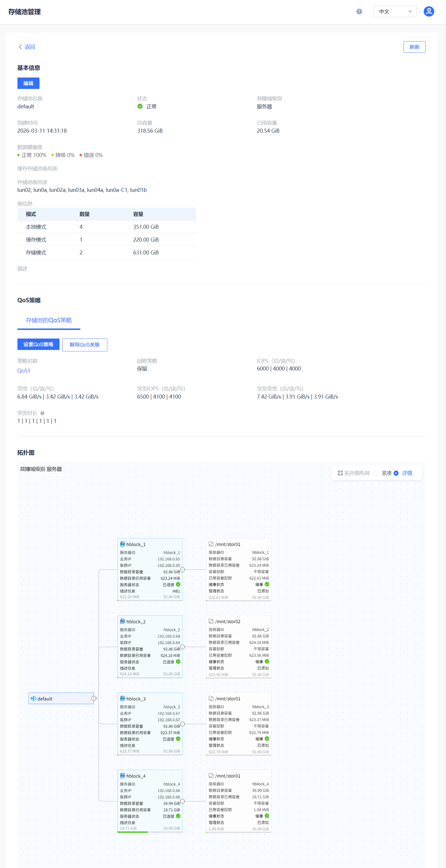The width and height of the screenshot is (446, 868).
Task: Collapse the hblock_4 node branch
Action: pyautogui.click(x=183, y=801)
